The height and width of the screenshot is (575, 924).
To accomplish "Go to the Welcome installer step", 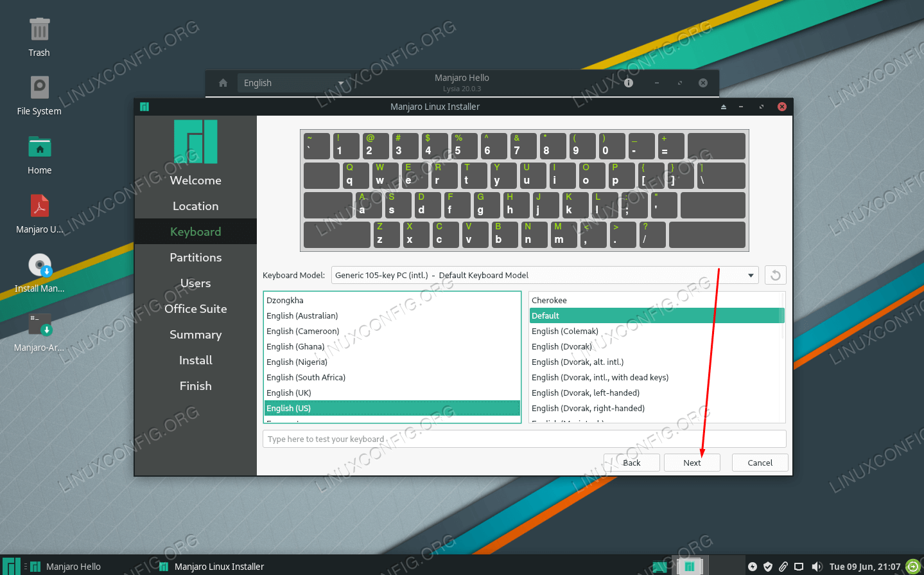I will (x=196, y=181).
